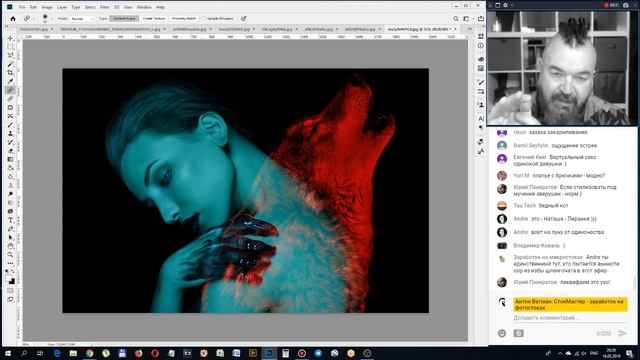Open Telegram from the taskbar
Image resolution: width=640 pixels, height=360 pixels.
coord(318,353)
